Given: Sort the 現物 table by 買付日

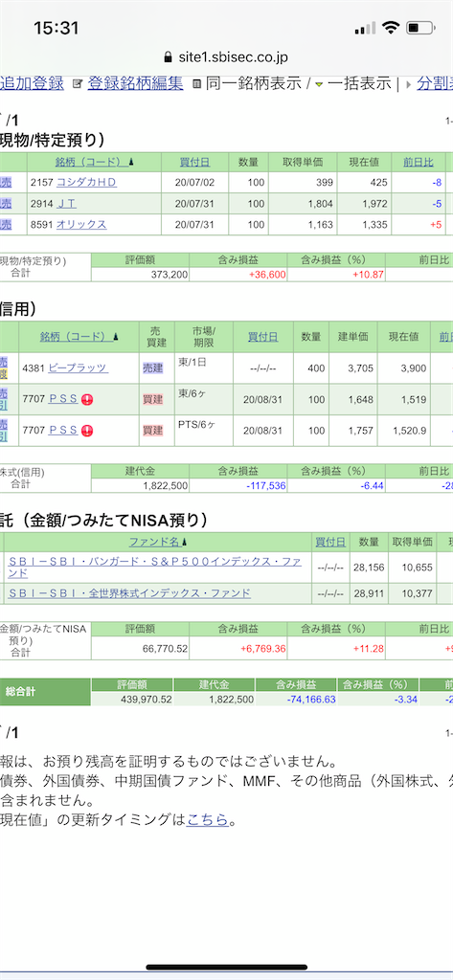Looking at the screenshot, I should (x=194, y=162).
